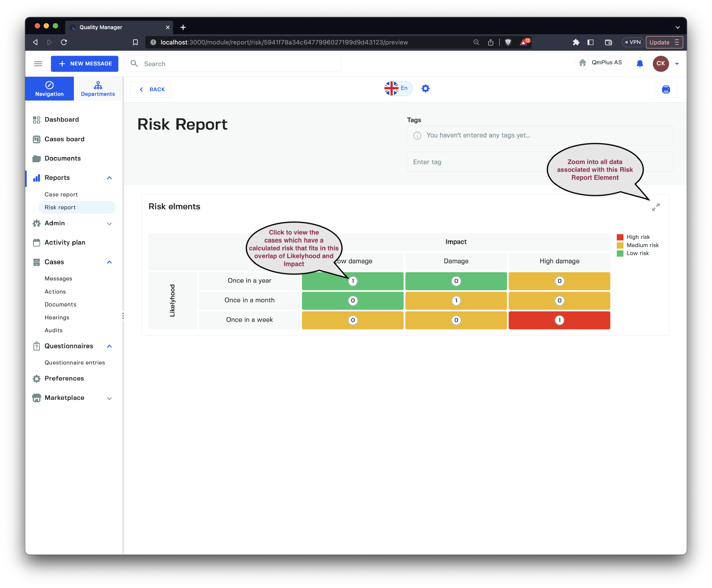The image size is (712, 588).
Task: Click the print report icon
Action: coord(666,89)
